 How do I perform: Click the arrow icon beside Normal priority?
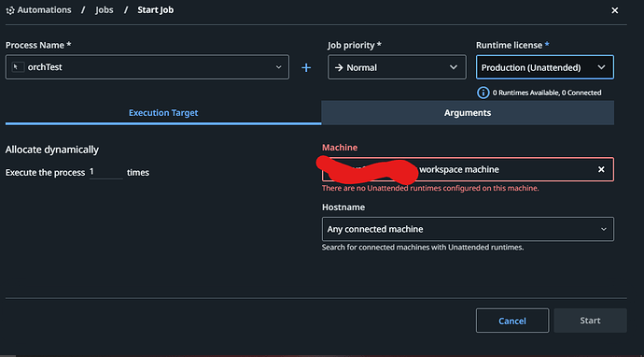click(339, 67)
